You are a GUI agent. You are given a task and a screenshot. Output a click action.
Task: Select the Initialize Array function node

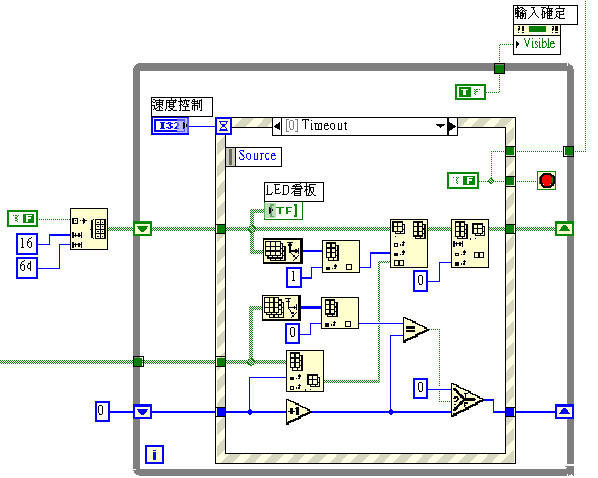click(89, 229)
